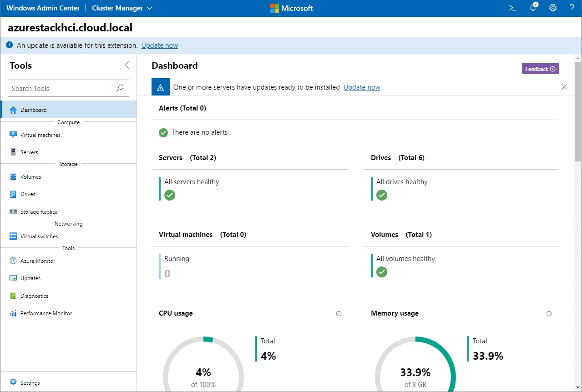
Task: Open Performance Monitor
Action: [x=46, y=313]
